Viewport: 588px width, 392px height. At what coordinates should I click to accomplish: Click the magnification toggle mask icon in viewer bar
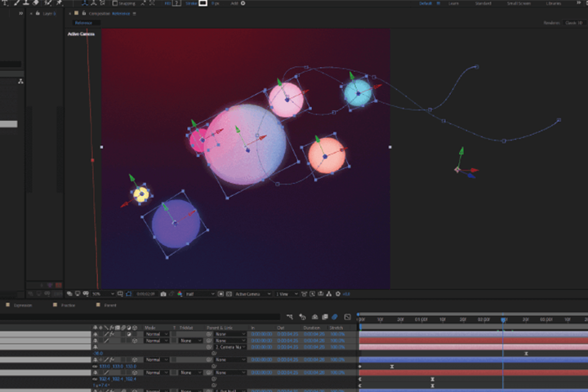129,294
